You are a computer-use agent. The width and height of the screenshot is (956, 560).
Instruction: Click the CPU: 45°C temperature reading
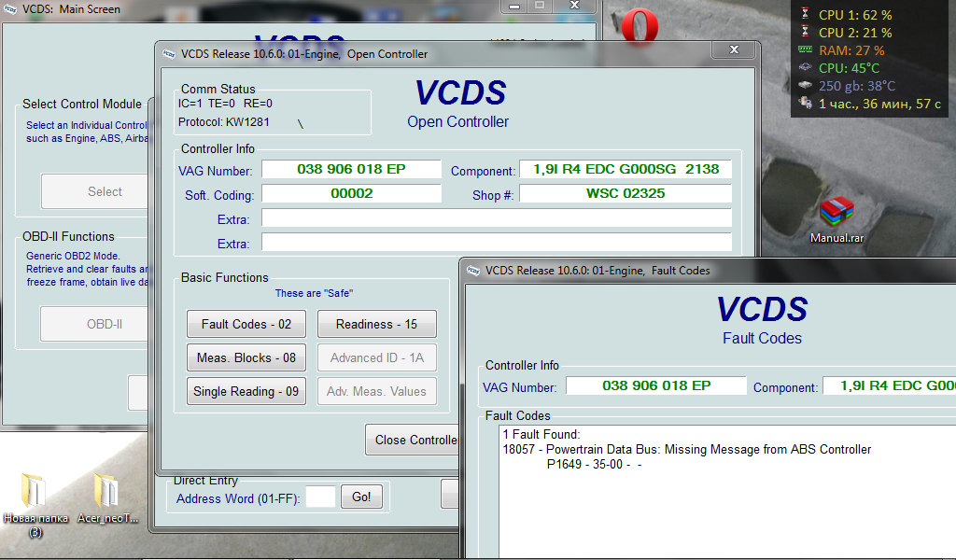click(849, 68)
